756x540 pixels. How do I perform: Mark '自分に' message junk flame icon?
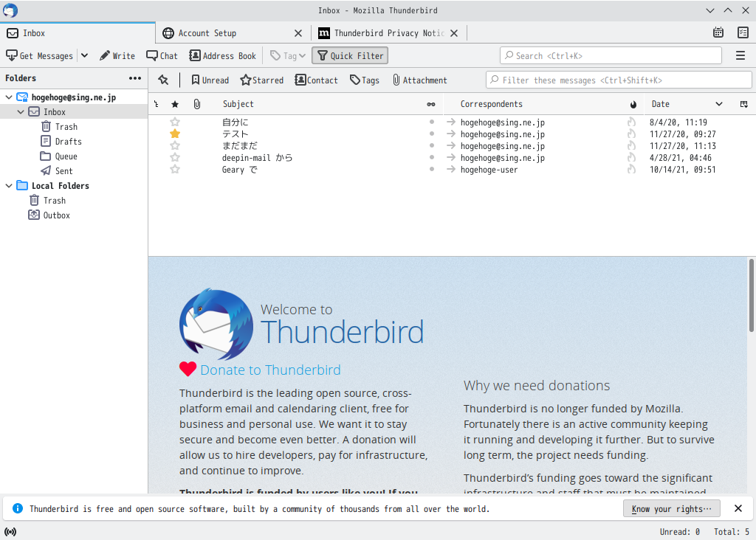(x=631, y=122)
